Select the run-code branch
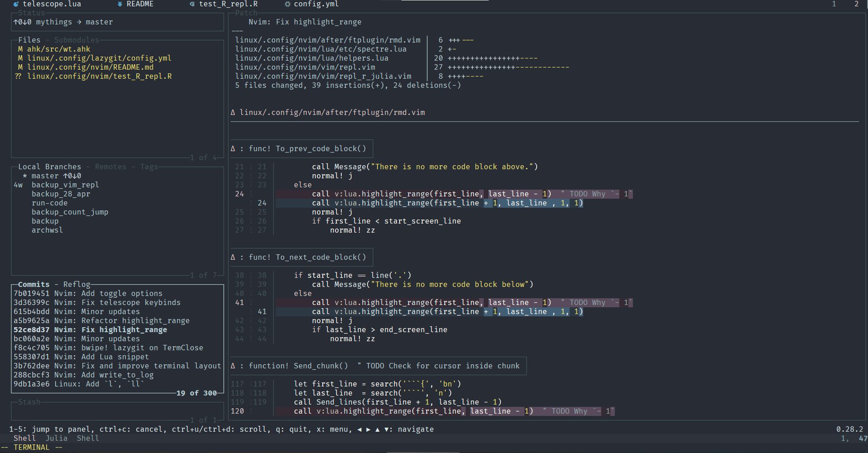868x453 pixels. click(118, 203)
